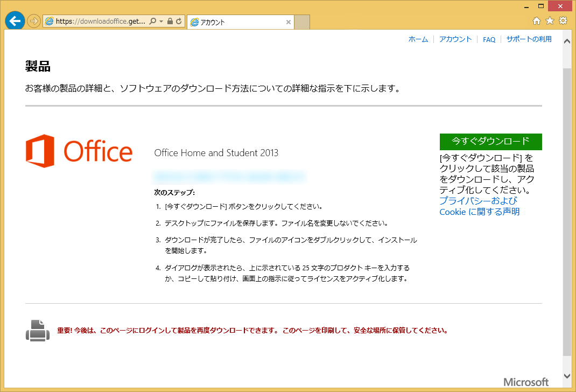Click the browser forward arrow button
Viewport: 576px width, 392px height.
click(x=33, y=21)
